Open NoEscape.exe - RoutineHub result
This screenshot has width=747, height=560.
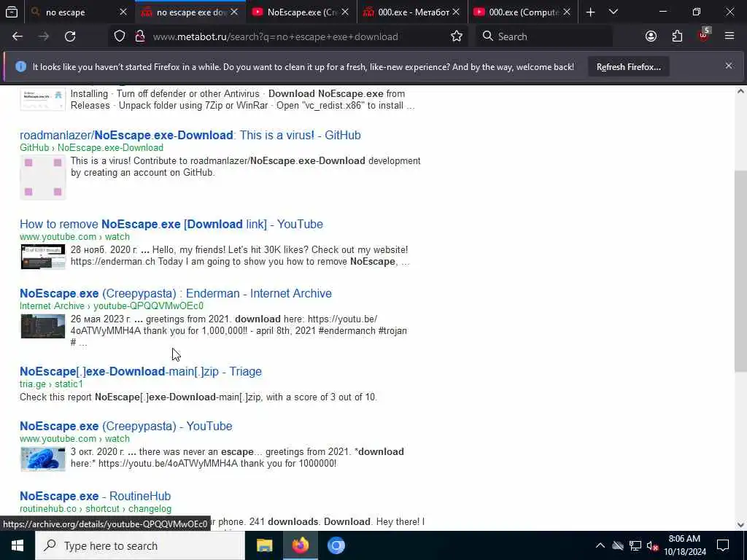[x=96, y=496]
